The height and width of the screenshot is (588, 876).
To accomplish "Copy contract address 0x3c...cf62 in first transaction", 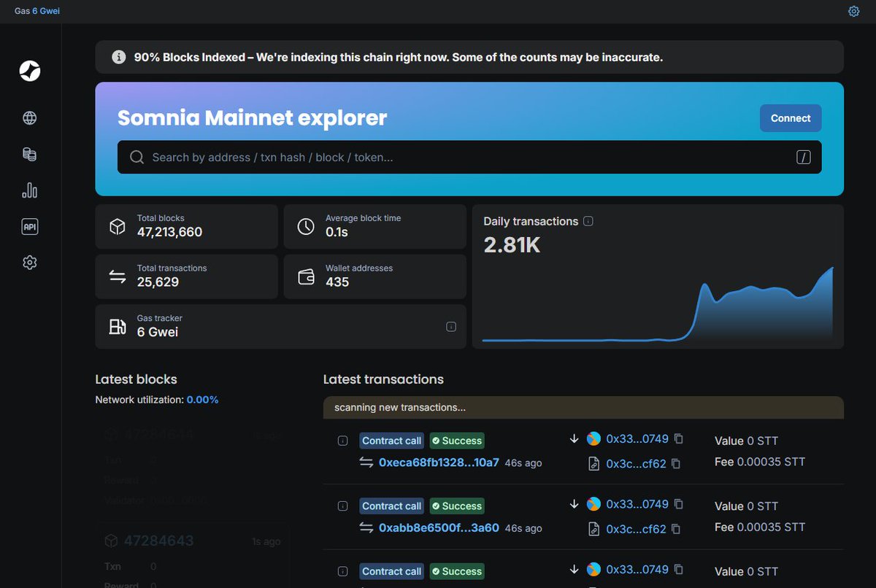I will tap(676, 463).
